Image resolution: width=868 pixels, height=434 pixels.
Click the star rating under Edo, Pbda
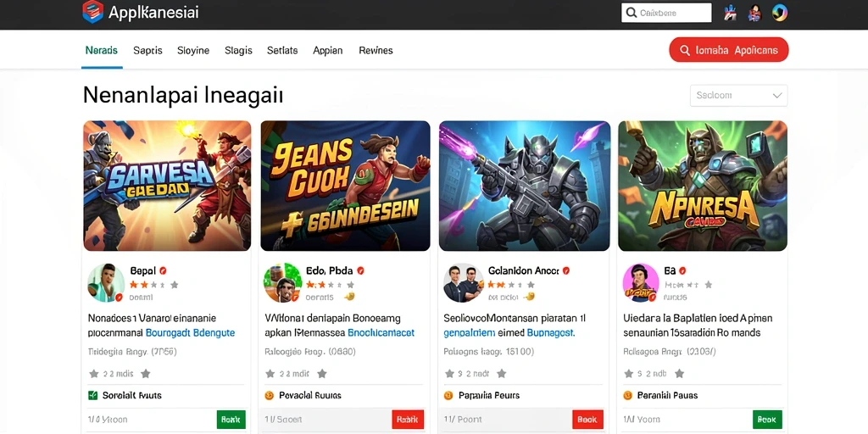[x=330, y=285]
